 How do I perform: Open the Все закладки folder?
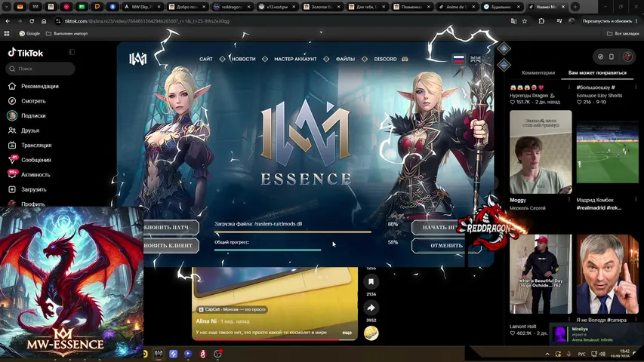pyautogui.click(x=623, y=34)
